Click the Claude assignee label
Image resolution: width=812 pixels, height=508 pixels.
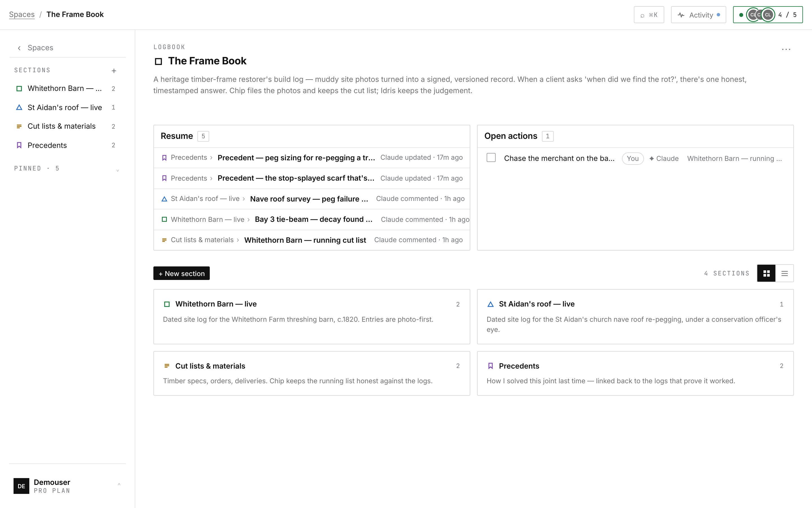click(664, 159)
